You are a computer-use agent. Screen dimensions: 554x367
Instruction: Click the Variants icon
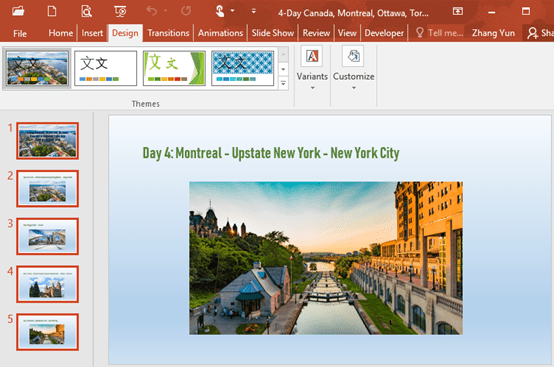312,56
